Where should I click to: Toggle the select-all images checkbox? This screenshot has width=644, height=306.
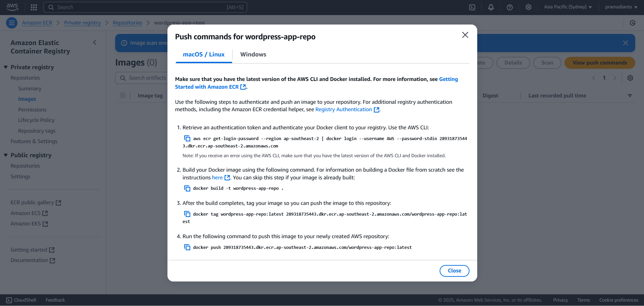pos(123,95)
